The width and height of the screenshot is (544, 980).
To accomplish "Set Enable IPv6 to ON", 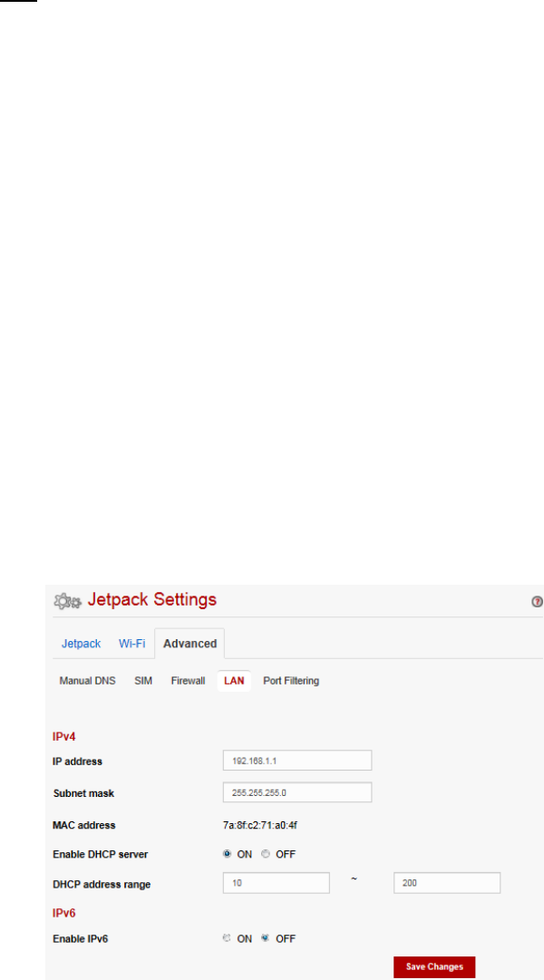I will point(228,938).
